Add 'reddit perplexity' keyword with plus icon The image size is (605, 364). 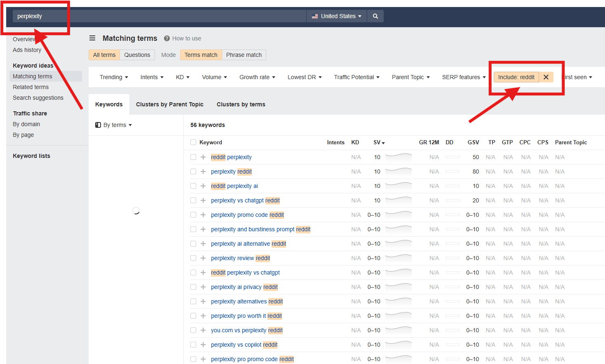[x=203, y=157]
